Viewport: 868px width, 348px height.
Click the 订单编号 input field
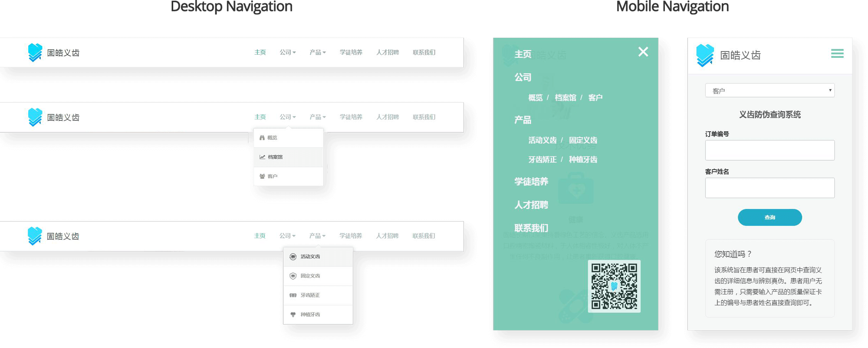click(769, 150)
